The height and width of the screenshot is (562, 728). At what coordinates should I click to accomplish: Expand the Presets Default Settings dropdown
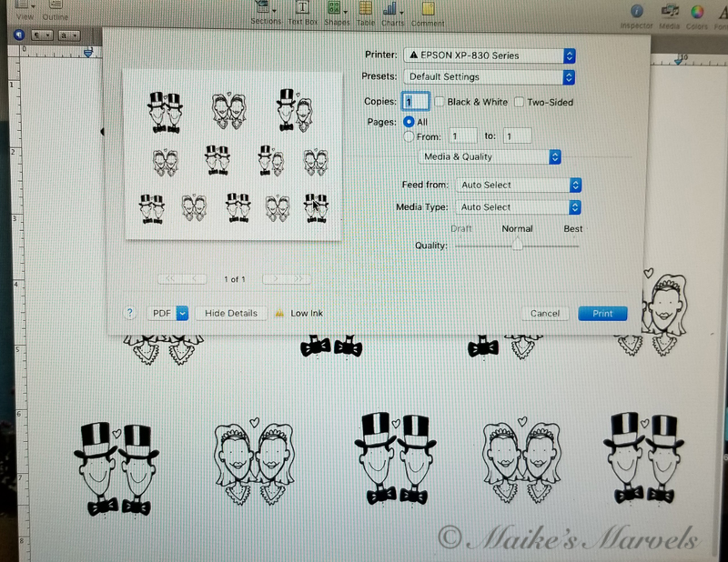489,77
